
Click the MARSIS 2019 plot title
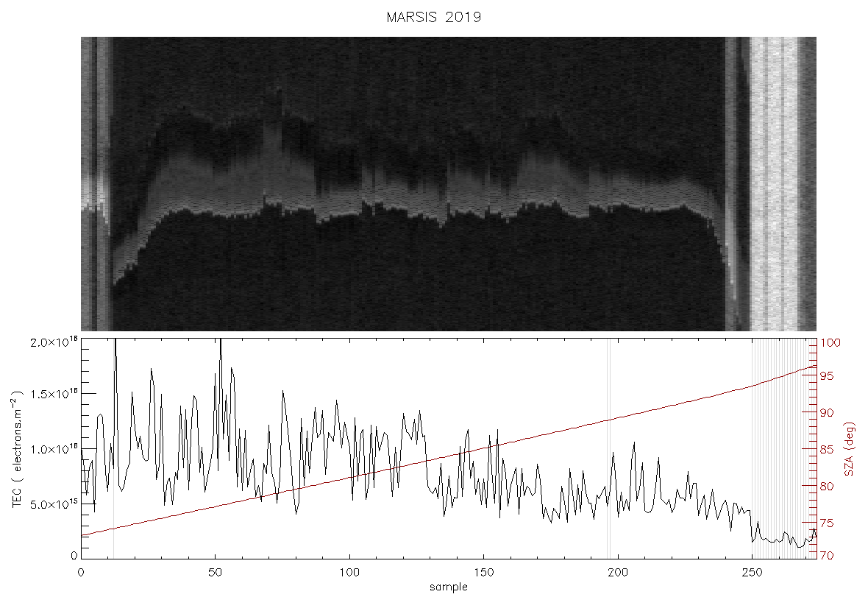point(433,17)
